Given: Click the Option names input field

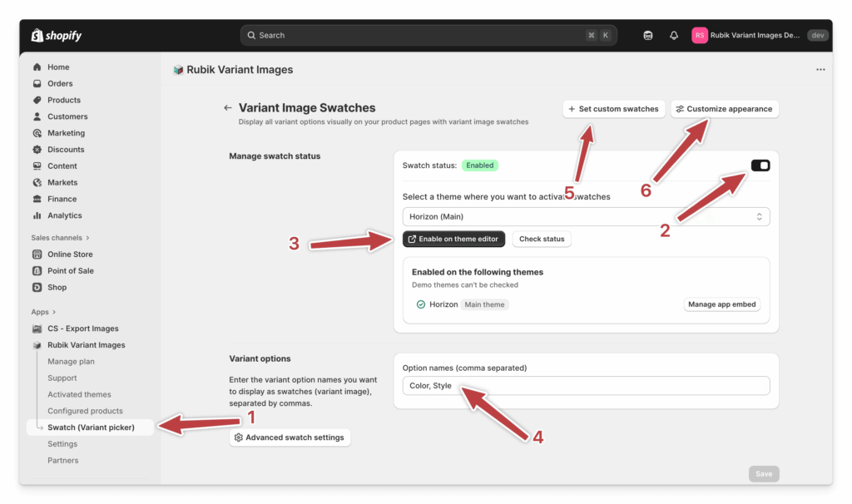Looking at the screenshot, I should [586, 386].
